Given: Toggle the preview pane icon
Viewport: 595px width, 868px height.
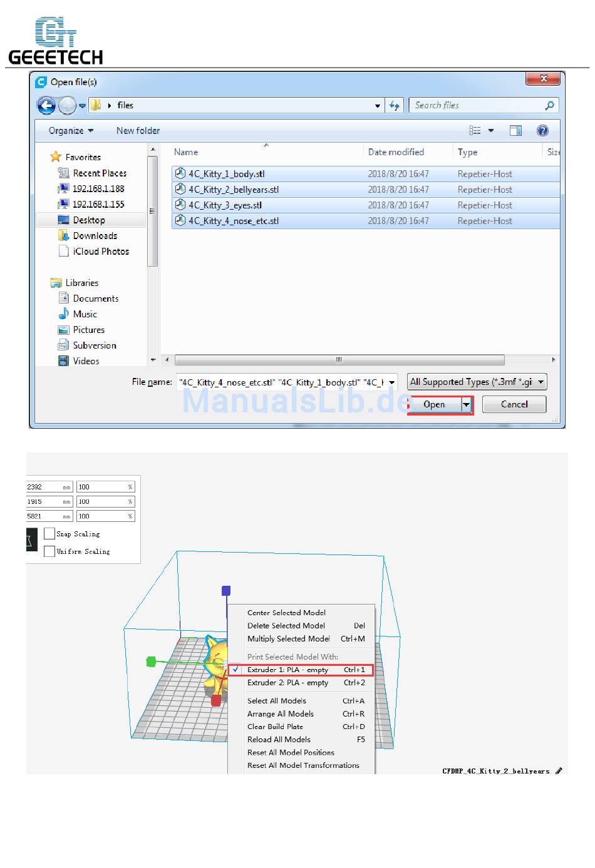Looking at the screenshot, I should (x=515, y=131).
